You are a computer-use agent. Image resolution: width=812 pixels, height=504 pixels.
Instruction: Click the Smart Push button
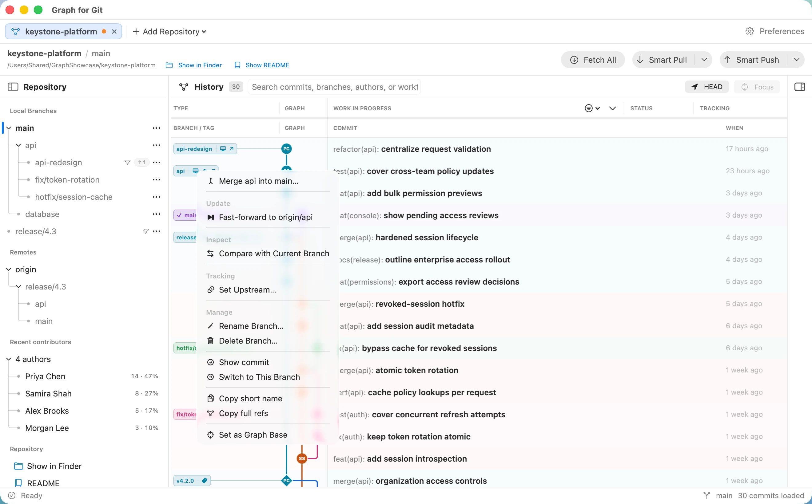(753, 60)
